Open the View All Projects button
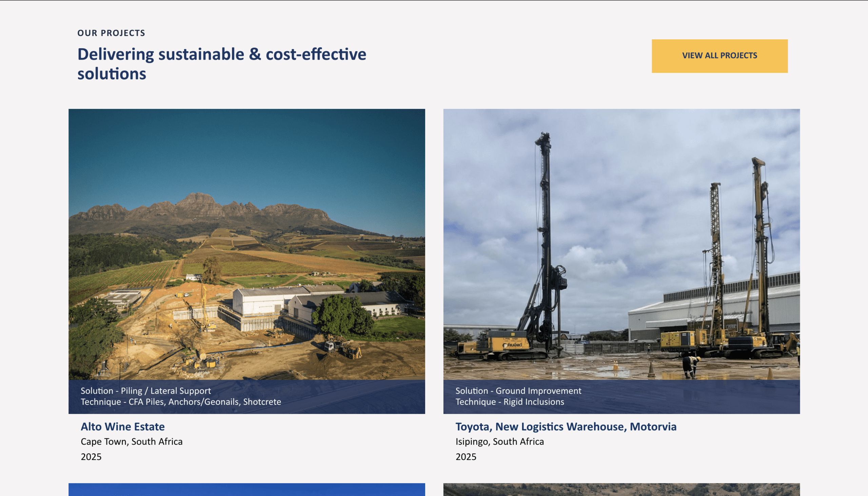 pos(719,56)
